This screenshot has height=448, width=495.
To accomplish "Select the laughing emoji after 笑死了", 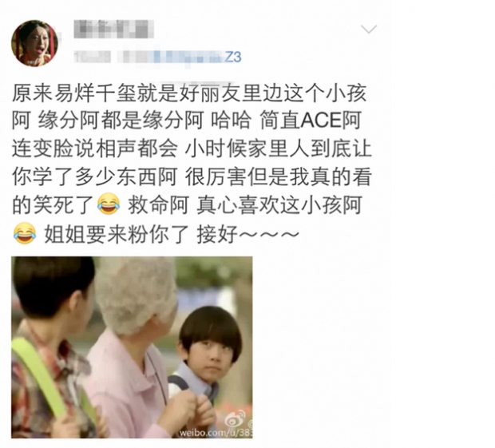I will [109, 204].
